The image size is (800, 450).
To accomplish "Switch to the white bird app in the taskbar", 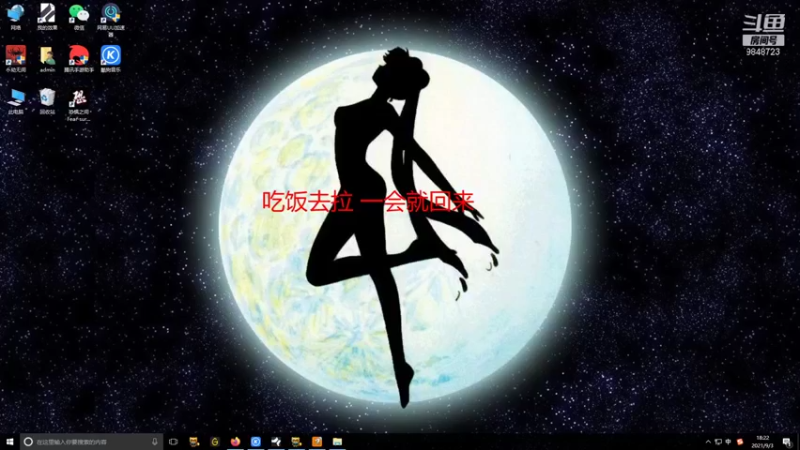I will tap(276, 442).
